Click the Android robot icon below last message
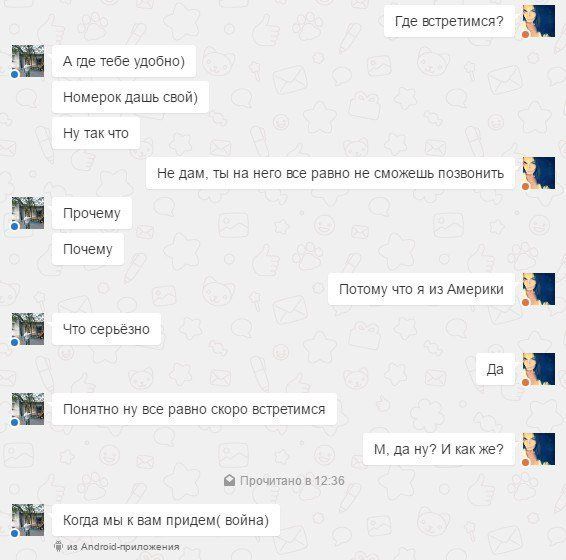Image resolution: width=566 pixels, height=560 pixels. pos(58,546)
